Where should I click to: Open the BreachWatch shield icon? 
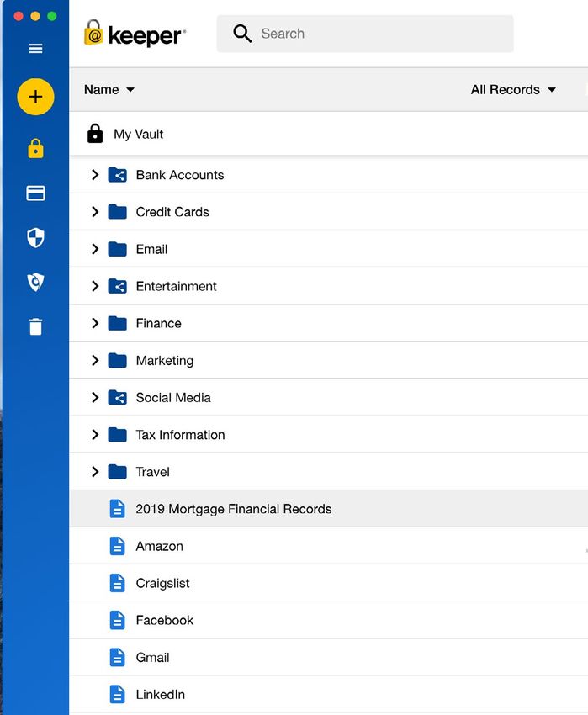click(x=35, y=282)
